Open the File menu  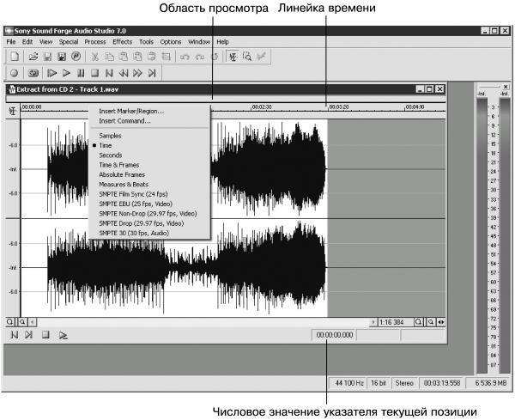11,42
